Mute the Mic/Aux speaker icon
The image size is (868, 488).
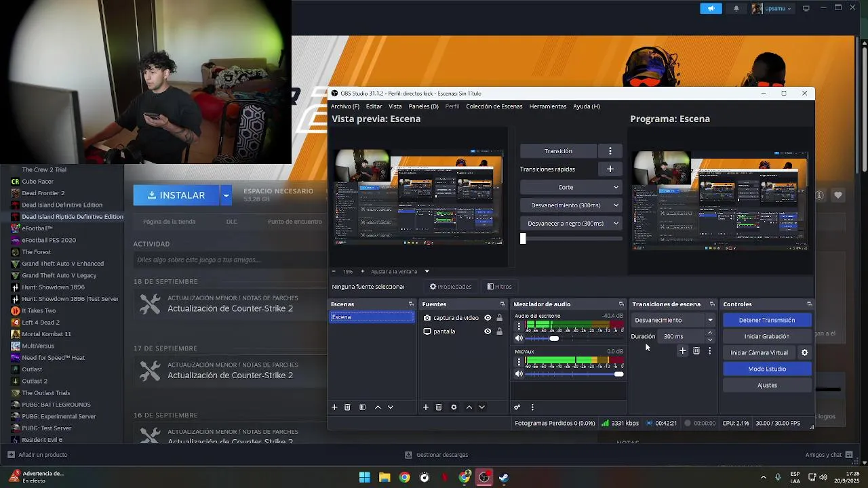pos(519,374)
